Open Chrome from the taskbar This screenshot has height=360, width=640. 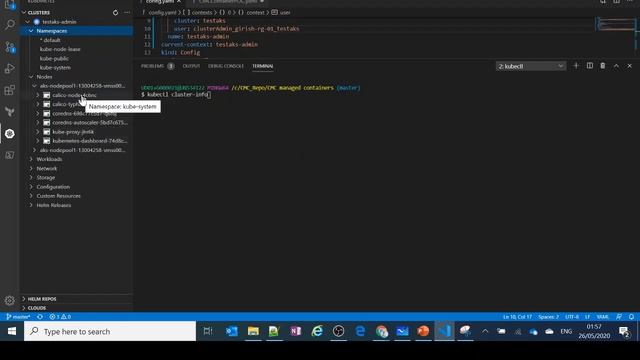click(x=381, y=331)
